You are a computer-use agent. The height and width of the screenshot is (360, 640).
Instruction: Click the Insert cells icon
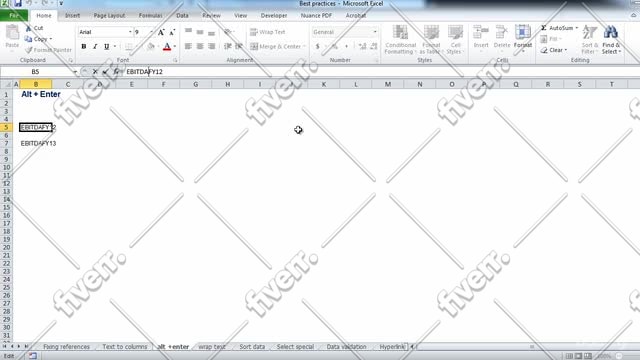point(481,32)
